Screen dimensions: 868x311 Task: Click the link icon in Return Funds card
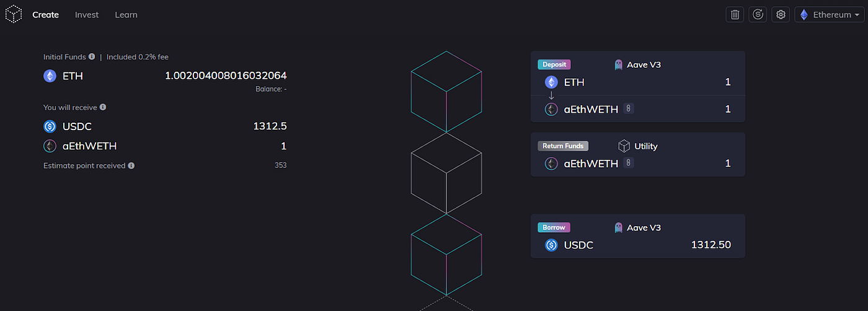coord(629,164)
